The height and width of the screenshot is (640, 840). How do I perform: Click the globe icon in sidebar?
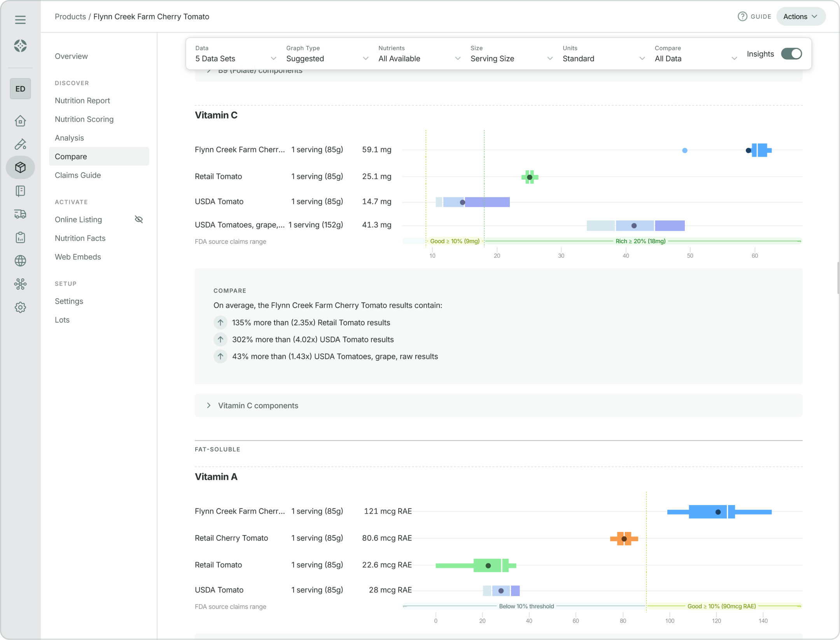20,261
